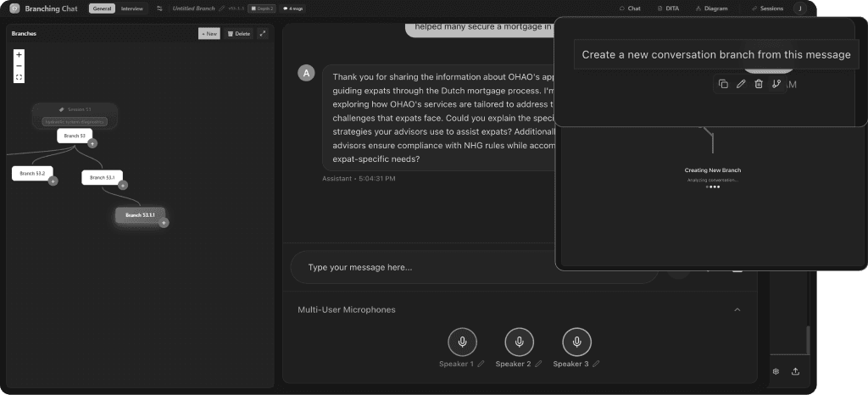Edit the Untitled Branch name with pencil
868x395 pixels.
[222, 8]
